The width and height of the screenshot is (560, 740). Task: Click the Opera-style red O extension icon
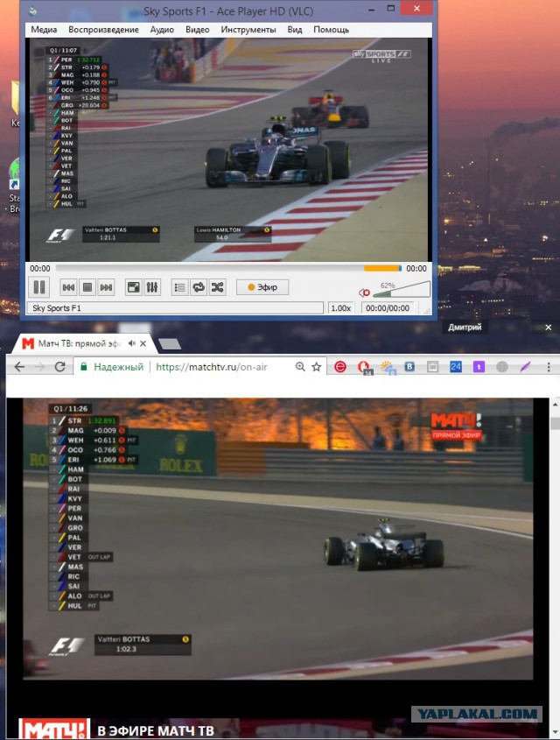pyautogui.click(x=363, y=367)
